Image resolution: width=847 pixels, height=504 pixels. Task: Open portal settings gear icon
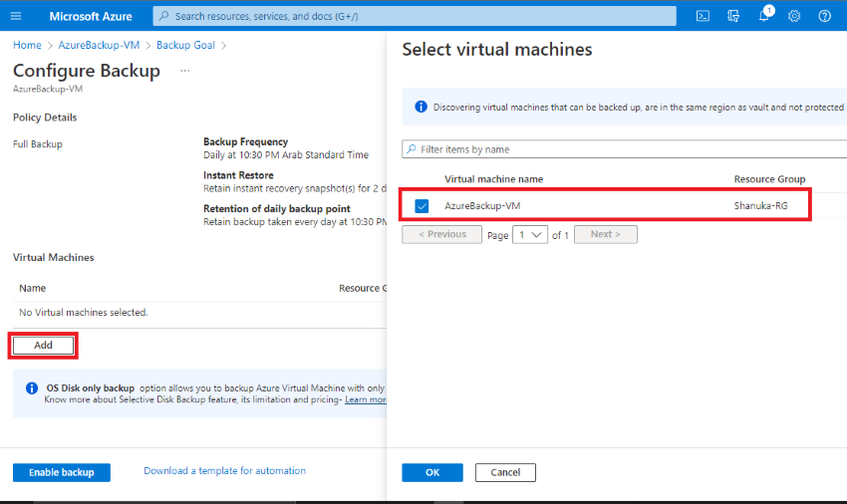(794, 16)
